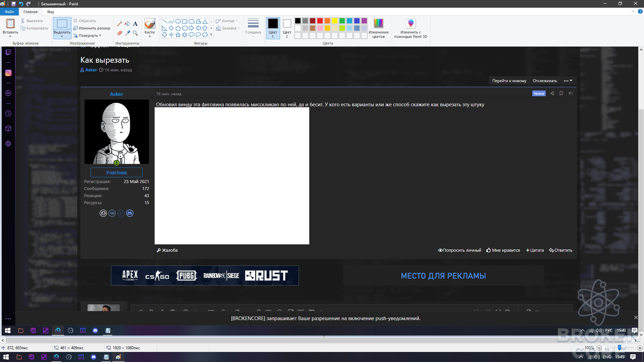The image size is (644, 362).
Task: Switch to the View tab
Action: point(50,12)
